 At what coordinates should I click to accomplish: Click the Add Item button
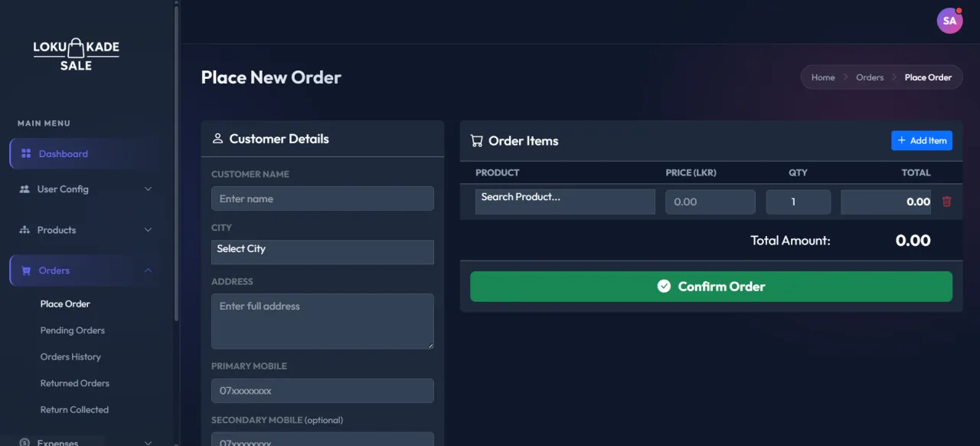[x=922, y=140]
